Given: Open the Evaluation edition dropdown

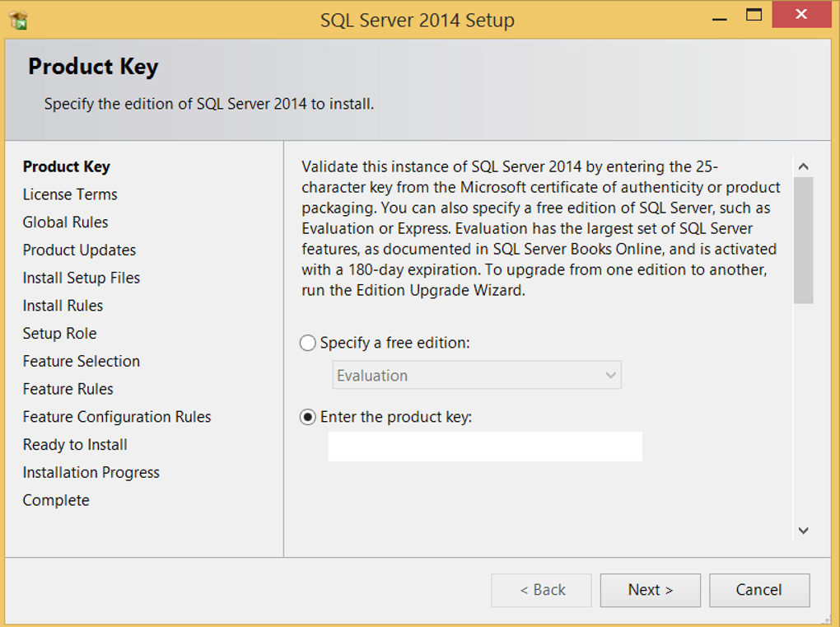Looking at the screenshot, I should pos(477,375).
